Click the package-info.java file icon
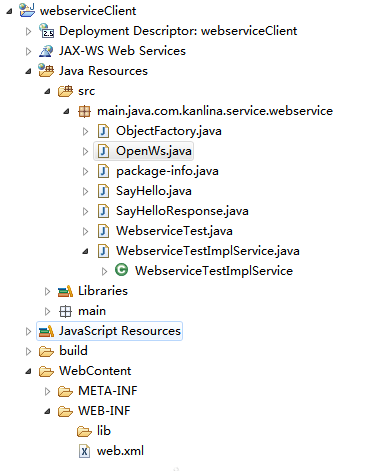371x471 pixels. click(103, 171)
